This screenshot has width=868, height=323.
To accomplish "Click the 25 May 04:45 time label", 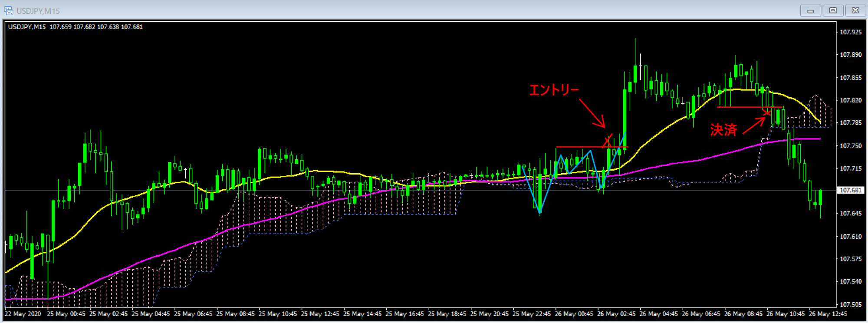I will 151,314.
